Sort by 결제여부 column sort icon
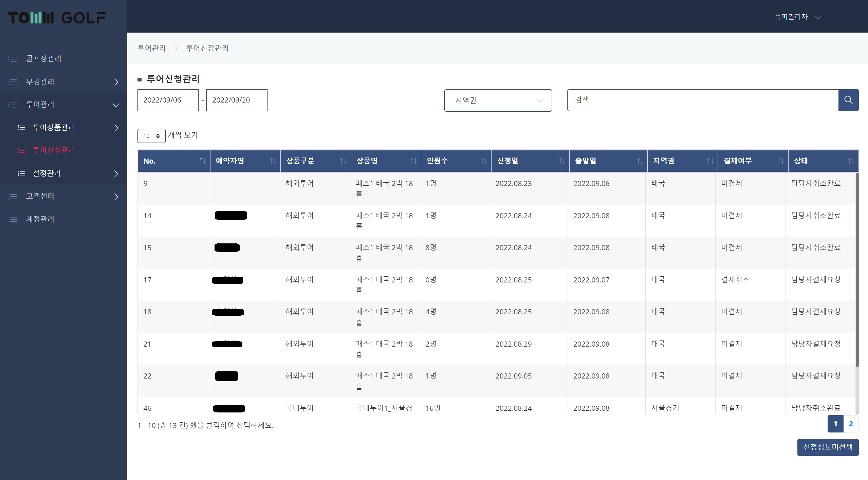868x480 pixels. click(780, 161)
